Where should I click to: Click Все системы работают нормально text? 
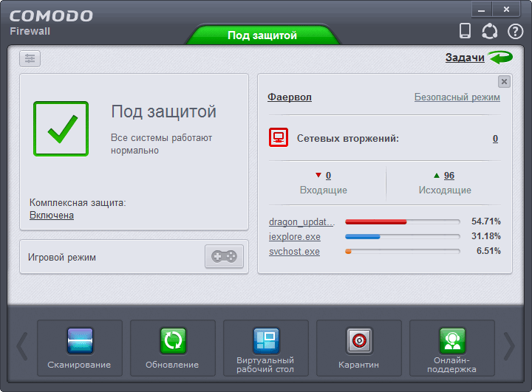pyautogui.click(x=162, y=144)
